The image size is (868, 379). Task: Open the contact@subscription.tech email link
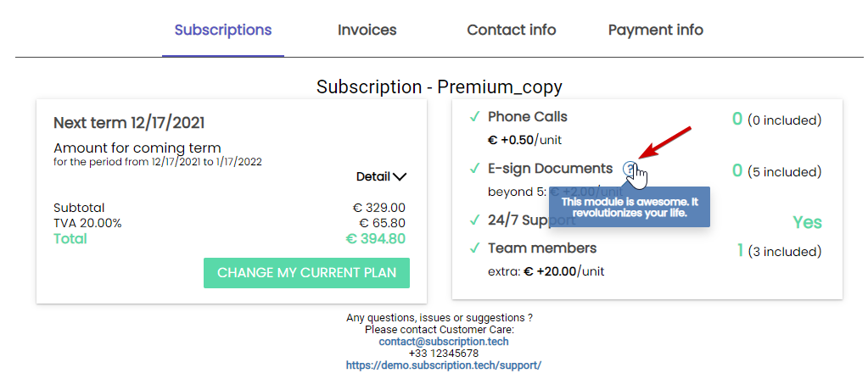tap(444, 342)
